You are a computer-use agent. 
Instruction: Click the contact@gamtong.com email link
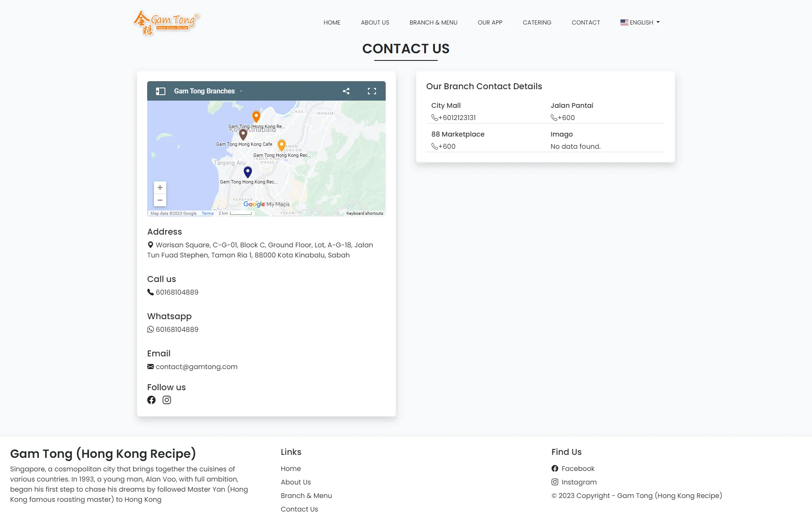tap(196, 367)
